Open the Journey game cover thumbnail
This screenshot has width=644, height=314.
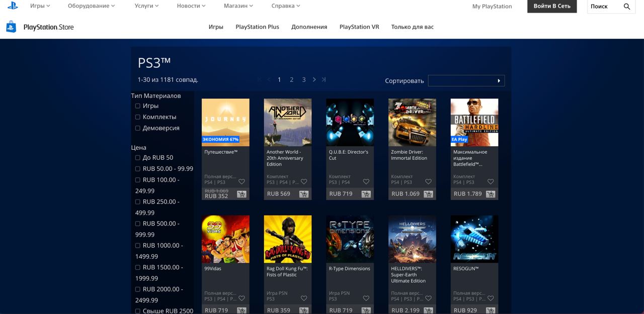click(x=225, y=122)
